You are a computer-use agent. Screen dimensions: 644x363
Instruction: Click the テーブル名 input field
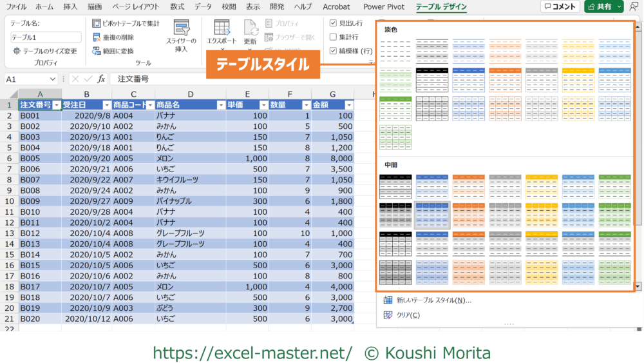point(46,37)
